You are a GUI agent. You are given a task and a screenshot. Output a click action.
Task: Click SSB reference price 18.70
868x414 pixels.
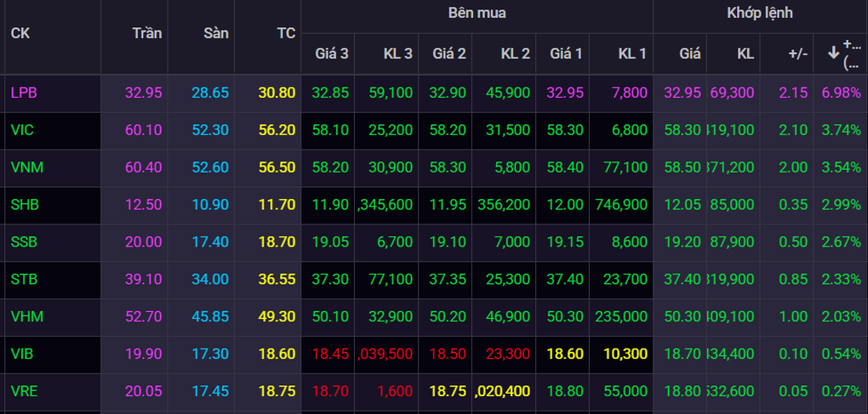pyautogui.click(x=277, y=242)
